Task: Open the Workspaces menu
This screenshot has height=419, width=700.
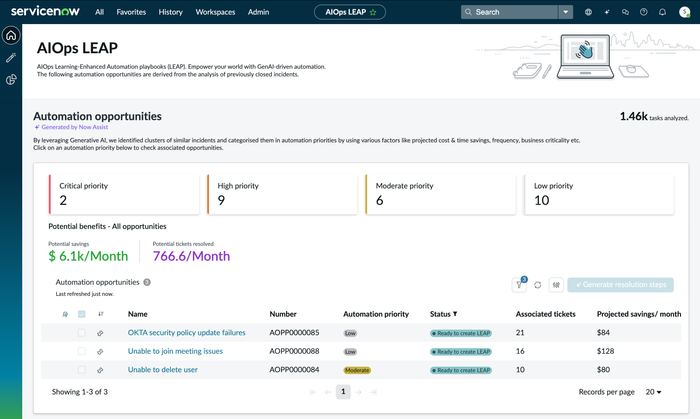Action: coord(215,12)
